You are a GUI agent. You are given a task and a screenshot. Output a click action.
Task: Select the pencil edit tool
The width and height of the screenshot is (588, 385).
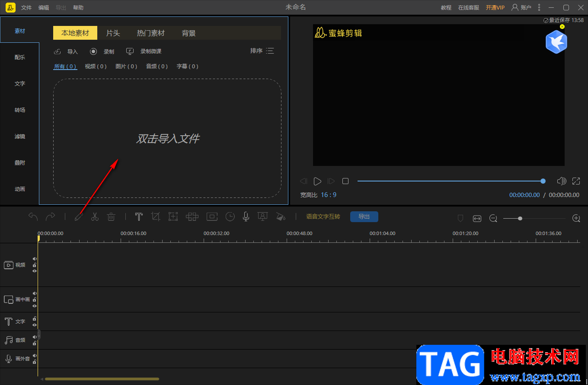point(79,216)
